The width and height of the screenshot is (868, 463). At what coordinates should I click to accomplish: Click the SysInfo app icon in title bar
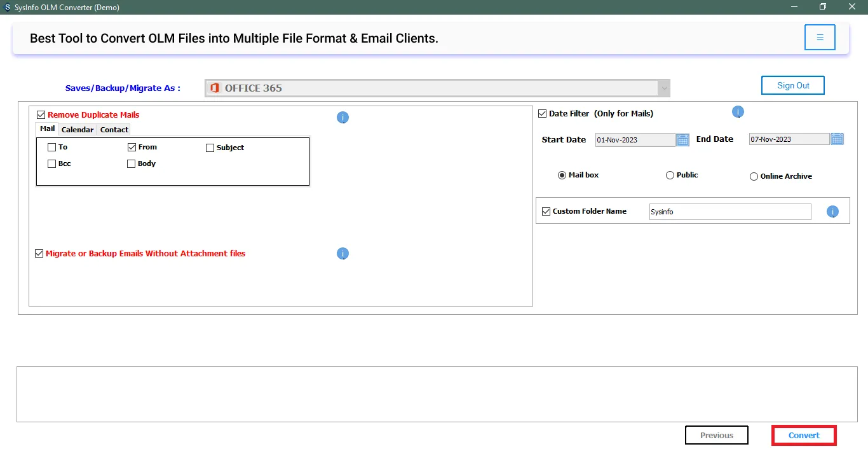7,7
